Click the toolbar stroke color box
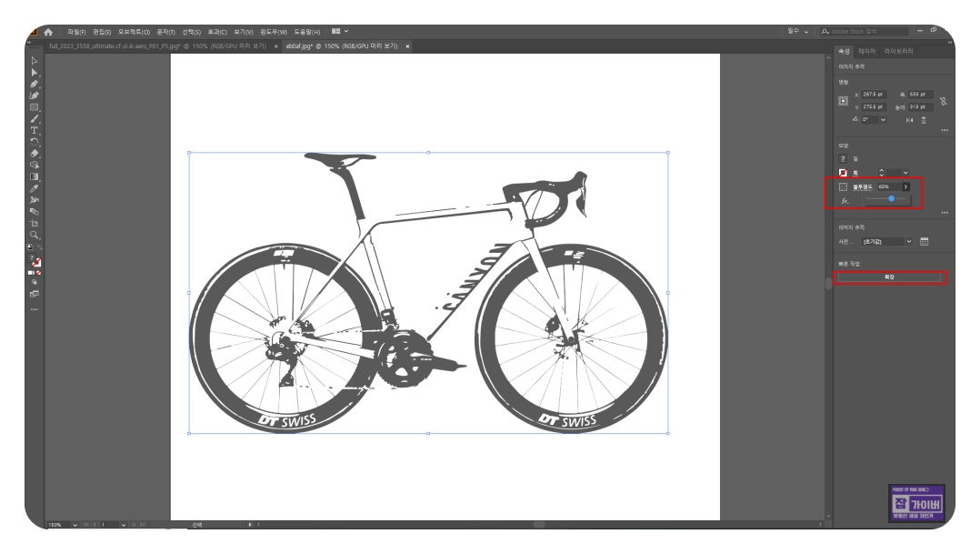This screenshot has height=554, width=980. pos(37,263)
